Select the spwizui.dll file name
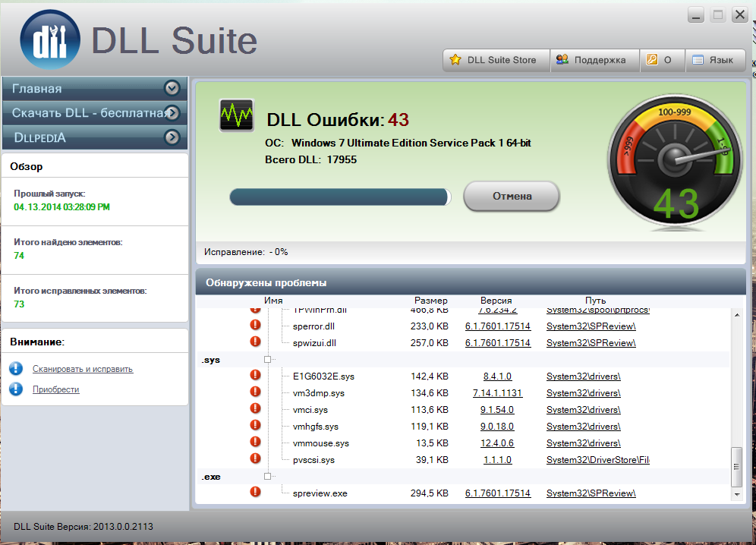The width and height of the screenshot is (756, 545). (314, 343)
